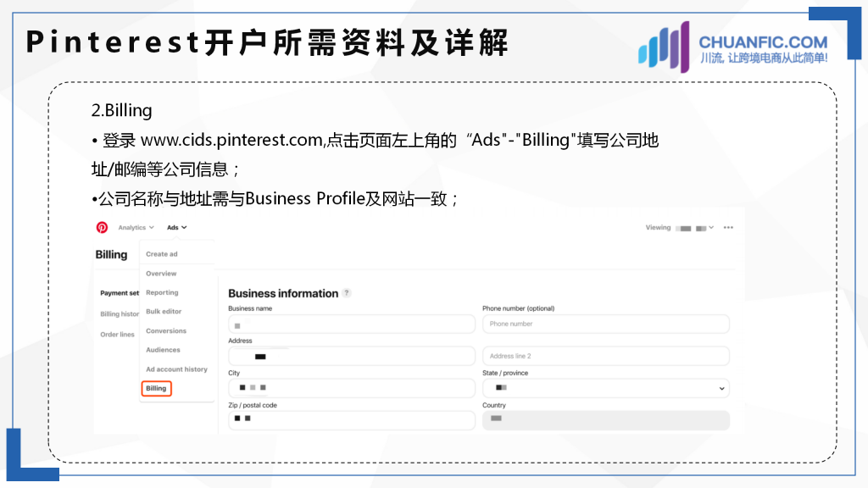
Task: Expand the Viewing account selector
Action: tap(680, 228)
